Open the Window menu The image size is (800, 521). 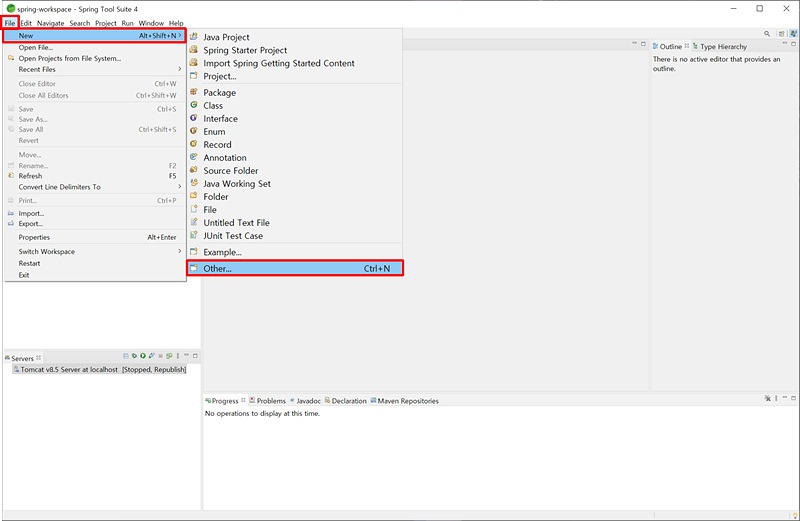click(151, 23)
